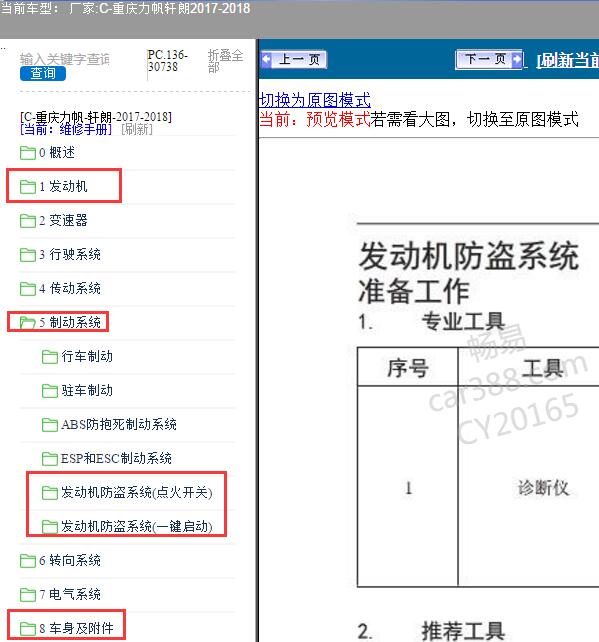Focus the 输入关键字查询 search field
This screenshot has width=599, height=642.
click(65, 59)
